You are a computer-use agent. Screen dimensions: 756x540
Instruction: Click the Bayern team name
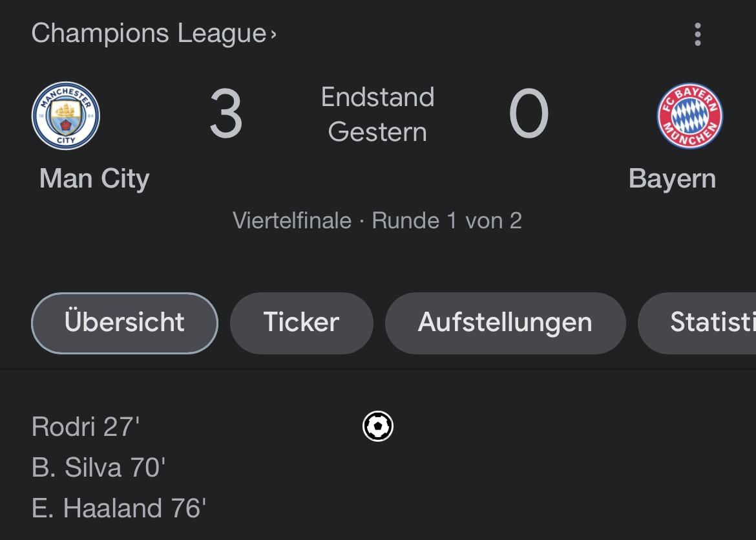tap(672, 179)
